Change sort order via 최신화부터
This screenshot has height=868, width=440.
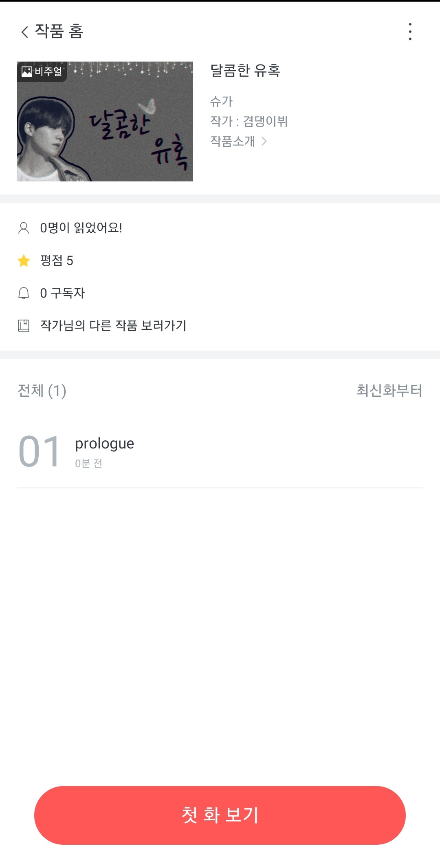pos(389,391)
